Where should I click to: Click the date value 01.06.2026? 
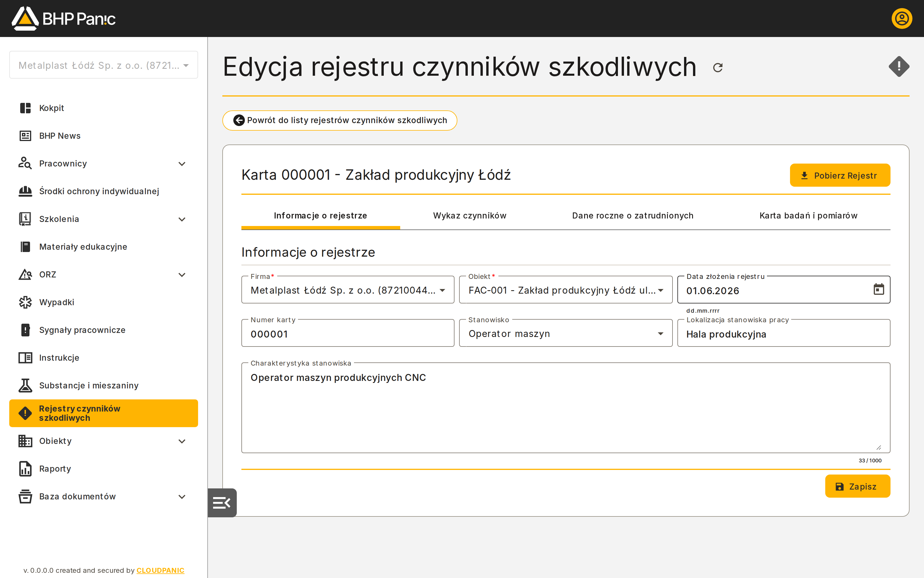(x=712, y=291)
